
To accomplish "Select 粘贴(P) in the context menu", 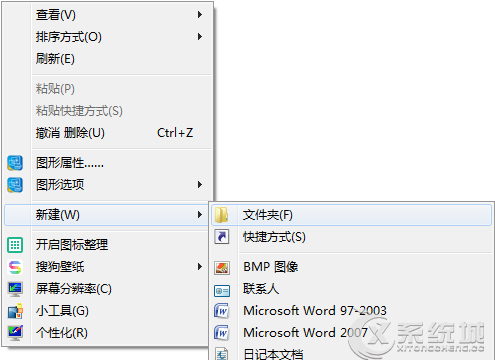I will [108, 89].
